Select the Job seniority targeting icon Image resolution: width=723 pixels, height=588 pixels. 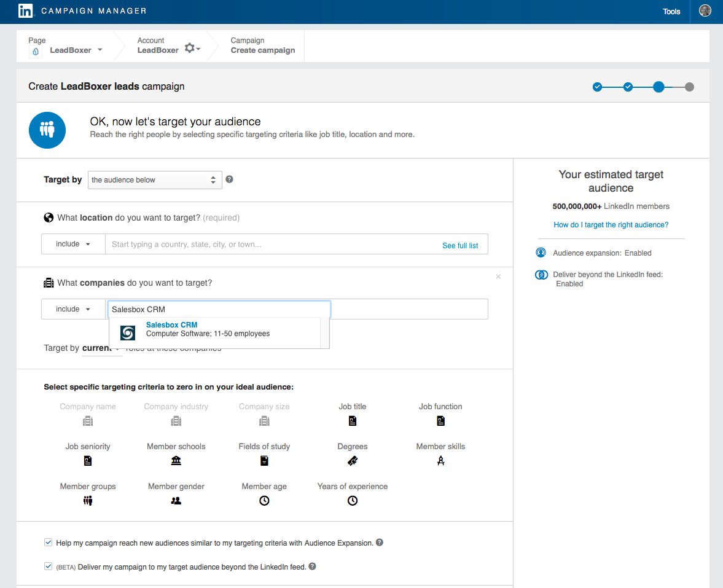pyautogui.click(x=88, y=461)
